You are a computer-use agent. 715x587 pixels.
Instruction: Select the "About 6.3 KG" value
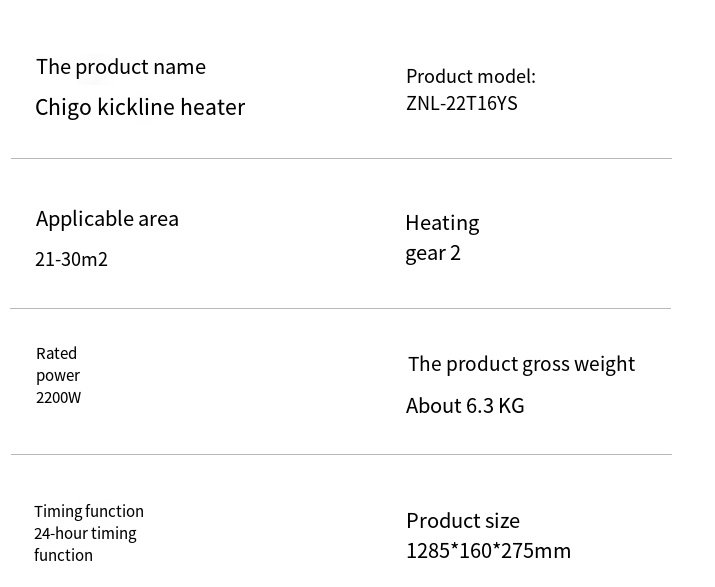pyautogui.click(x=465, y=406)
